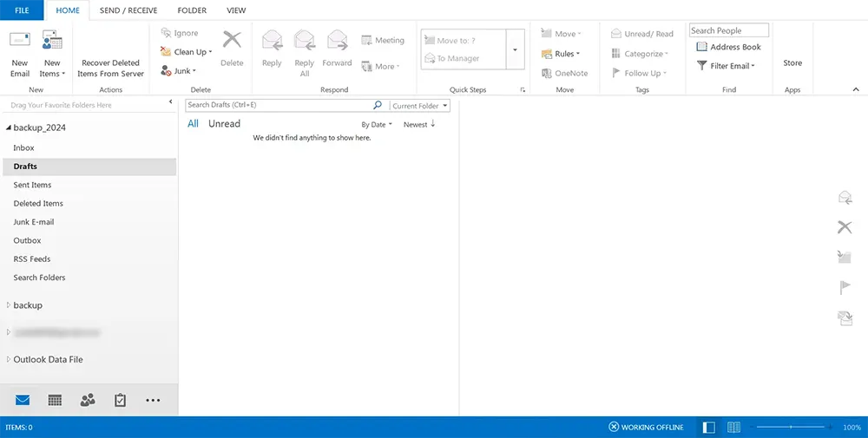Select the Deleted Items folder

click(89, 204)
